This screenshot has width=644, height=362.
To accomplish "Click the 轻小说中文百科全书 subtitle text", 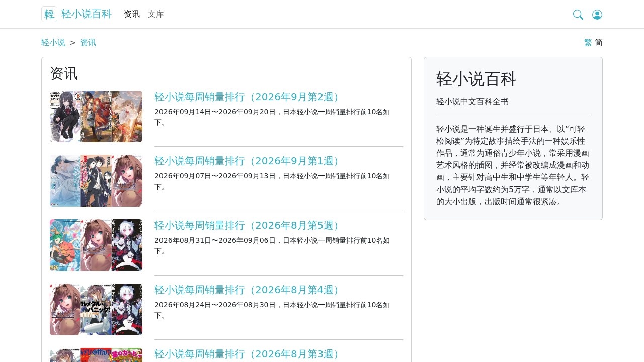I will point(472,102).
